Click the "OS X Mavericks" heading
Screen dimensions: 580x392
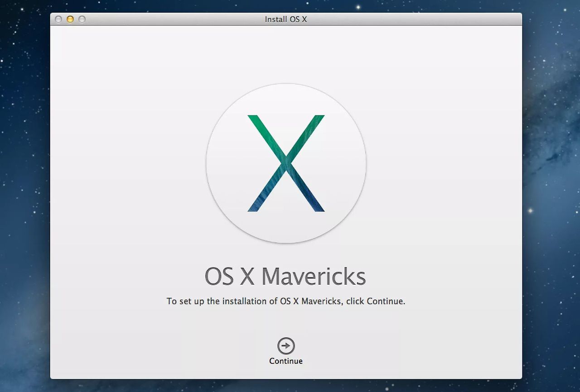click(285, 276)
